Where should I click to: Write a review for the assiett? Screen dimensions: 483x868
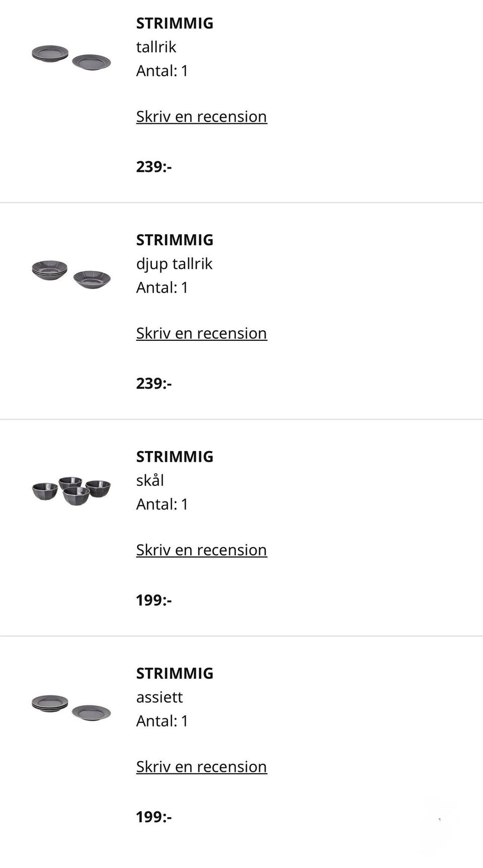[x=201, y=766]
